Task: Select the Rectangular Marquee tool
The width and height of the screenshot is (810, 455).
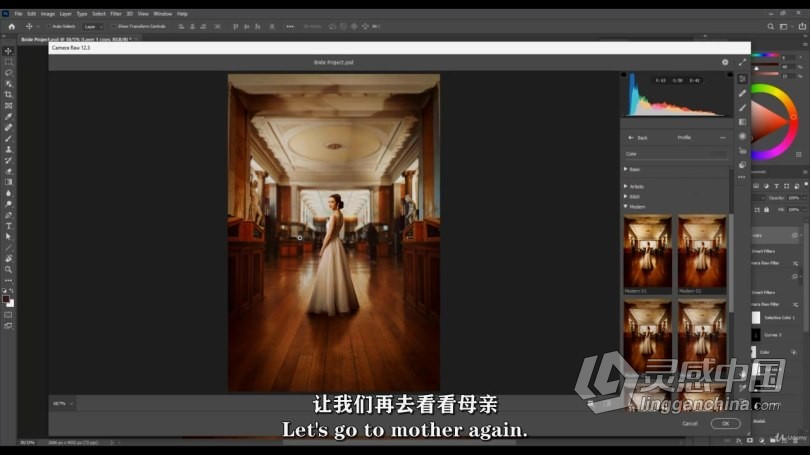Action: tap(8, 62)
